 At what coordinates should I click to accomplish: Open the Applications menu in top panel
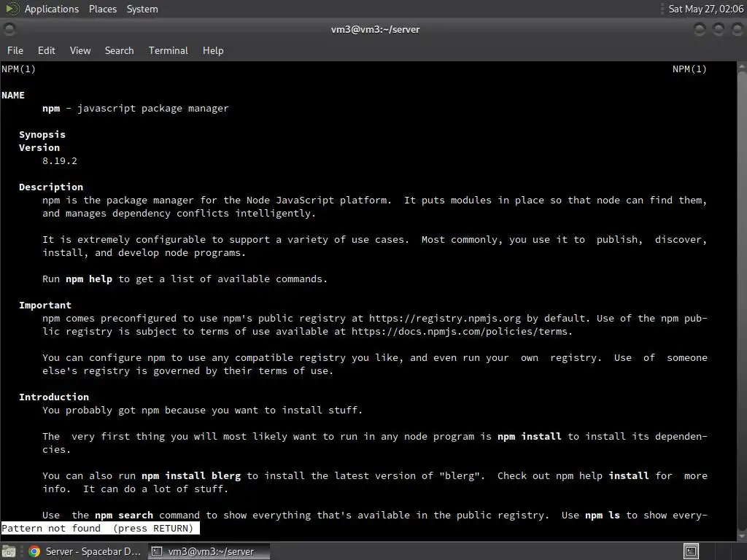[x=52, y=9]
